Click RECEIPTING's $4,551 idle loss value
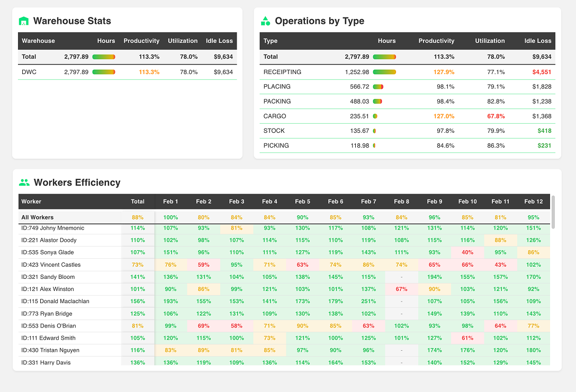 point(542,72)
